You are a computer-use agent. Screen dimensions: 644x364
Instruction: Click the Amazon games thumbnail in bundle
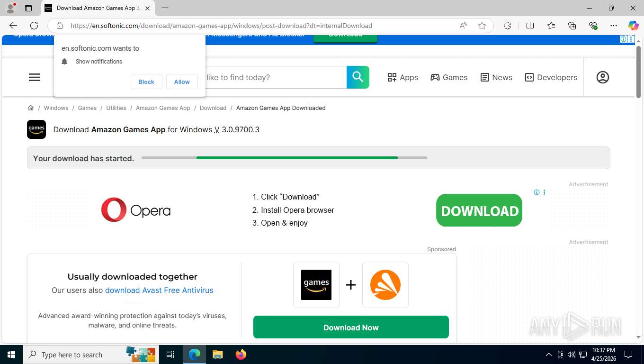click(316, 285)
